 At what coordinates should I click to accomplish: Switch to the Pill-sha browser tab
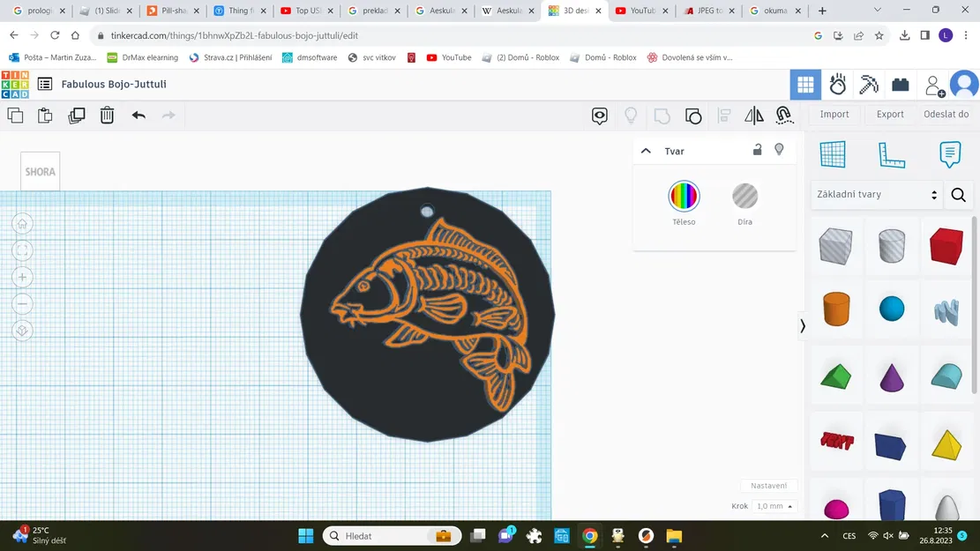[x=172, y=11]
